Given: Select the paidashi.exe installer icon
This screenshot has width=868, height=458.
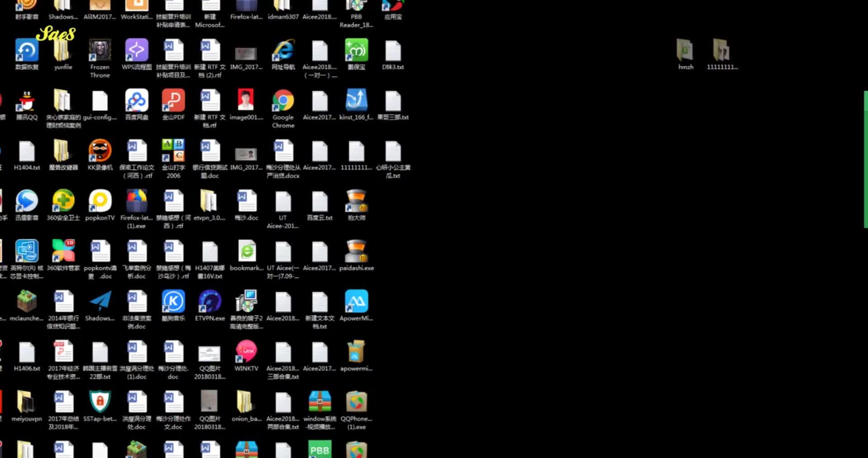Looking at the screenshot, I should coord(356,252).
